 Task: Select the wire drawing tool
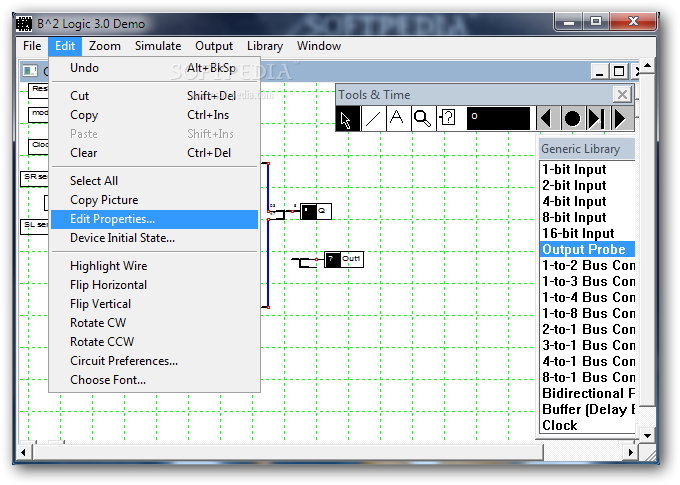click(x=373, y=119)
